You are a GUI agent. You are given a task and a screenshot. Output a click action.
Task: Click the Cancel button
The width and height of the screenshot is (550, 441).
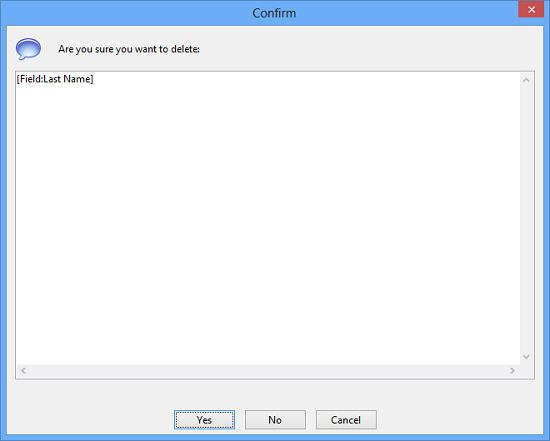(x=346, y=420)
